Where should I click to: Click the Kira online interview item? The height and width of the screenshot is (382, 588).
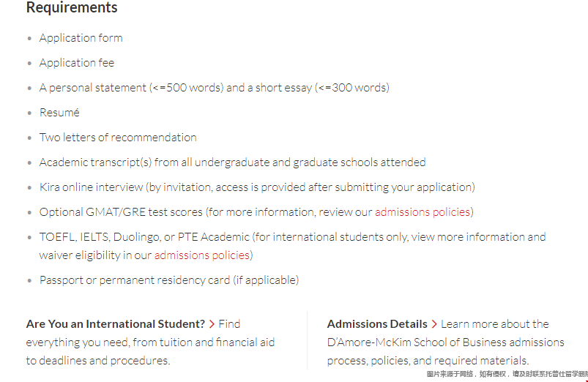(257, 187)
